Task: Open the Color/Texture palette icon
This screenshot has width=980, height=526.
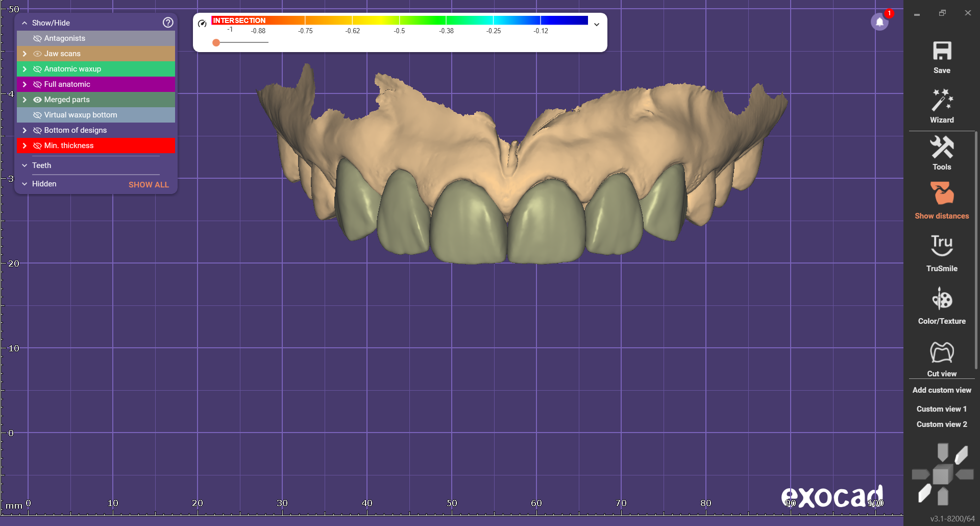Action: coord(942,299)
